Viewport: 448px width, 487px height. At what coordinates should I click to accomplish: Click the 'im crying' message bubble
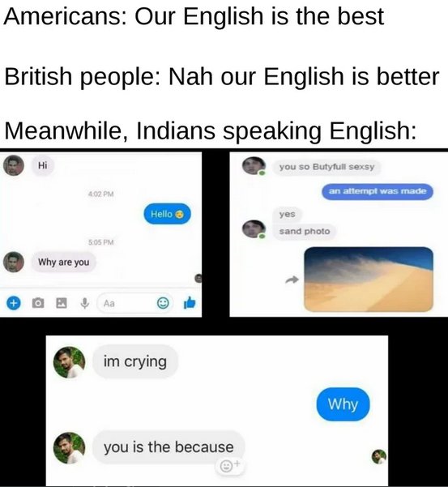click(135, 361)
